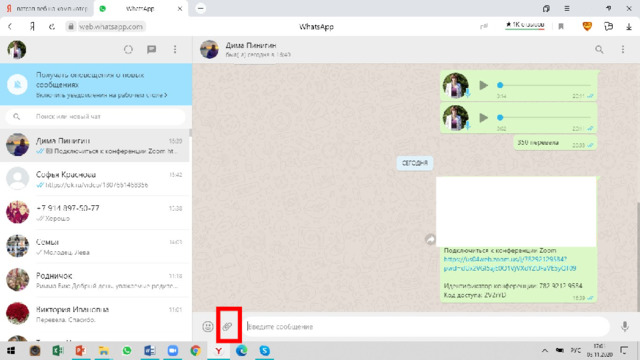Viewport: 640px width, 360px height.
Task: Click the message text input field
Action: [427, 327]
